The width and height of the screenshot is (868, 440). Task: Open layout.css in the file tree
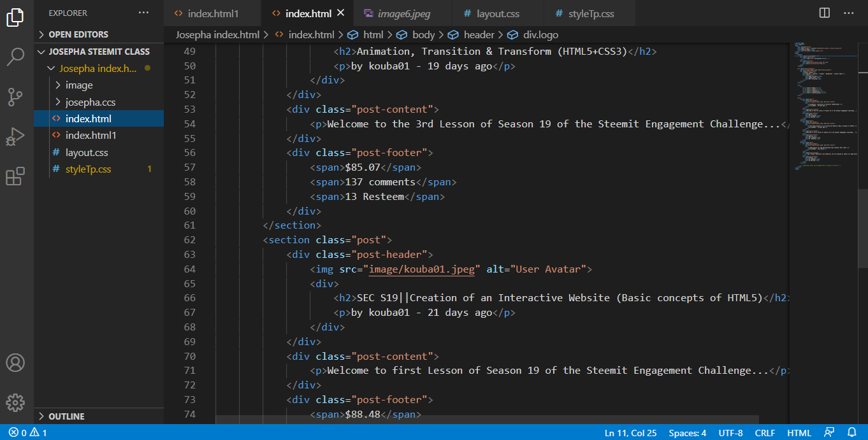pos(99,152)
